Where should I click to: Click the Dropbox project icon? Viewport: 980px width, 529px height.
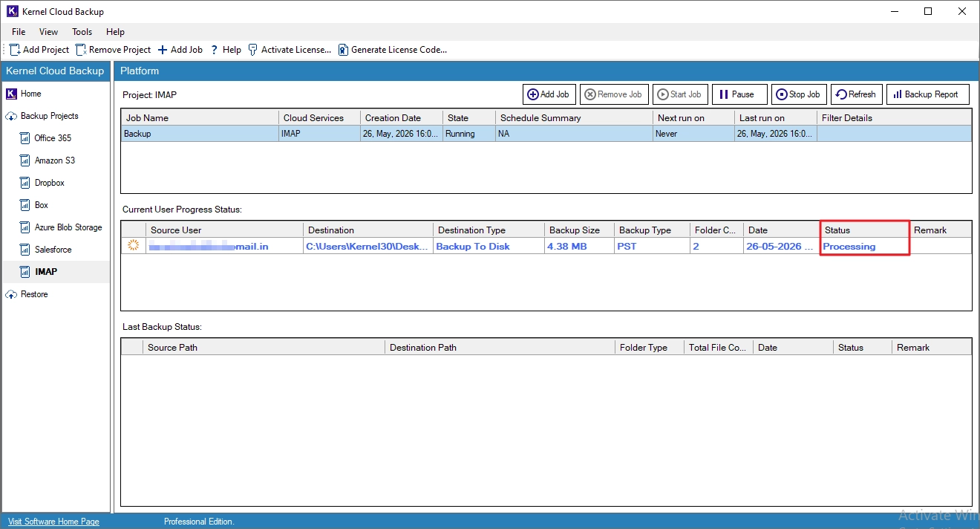(x=25, y=183)
